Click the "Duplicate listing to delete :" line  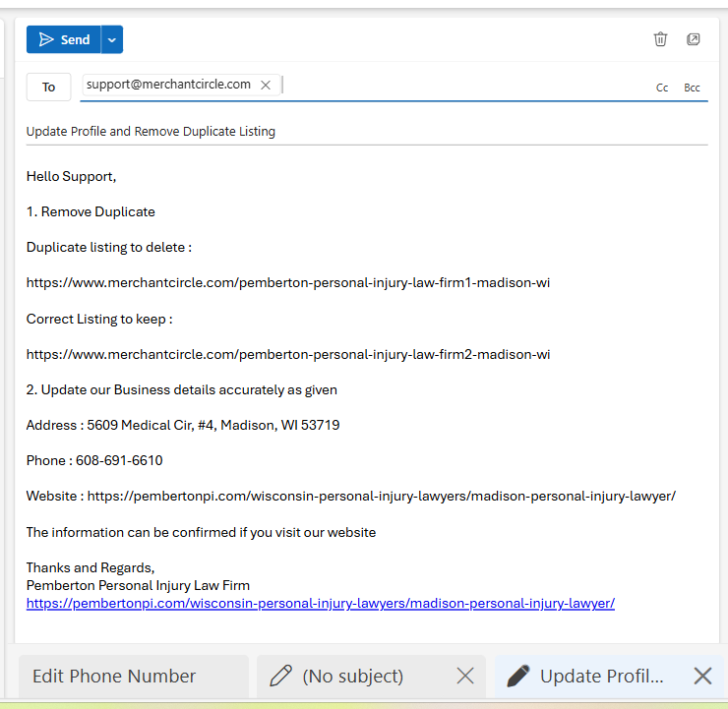point(109,247)
